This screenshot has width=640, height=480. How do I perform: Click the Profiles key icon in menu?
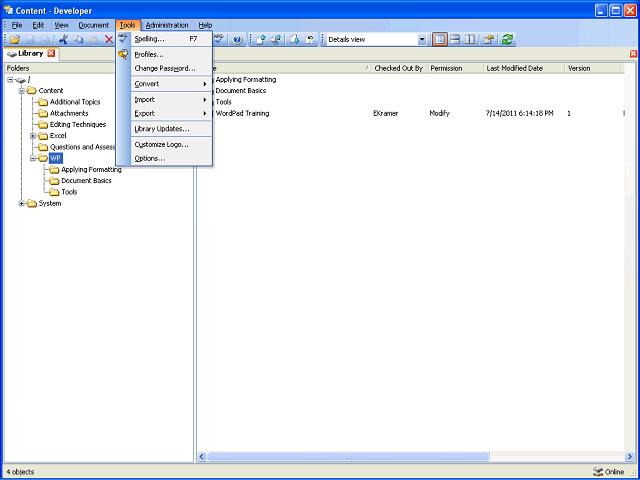123,54
